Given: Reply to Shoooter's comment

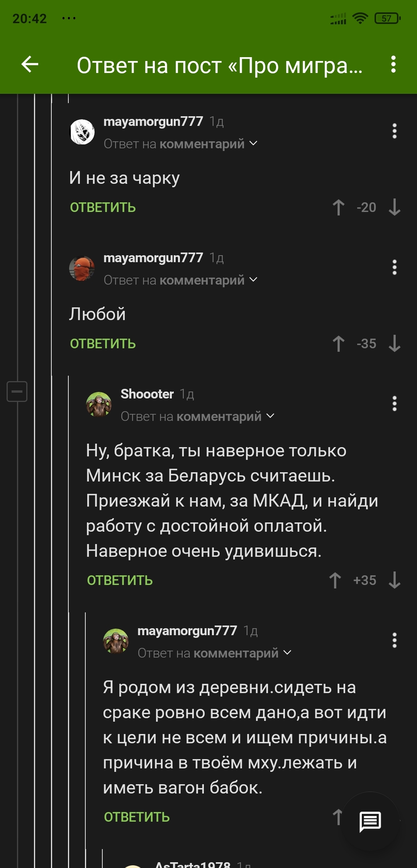Looking at the screenshot, I should click(120, 580).
